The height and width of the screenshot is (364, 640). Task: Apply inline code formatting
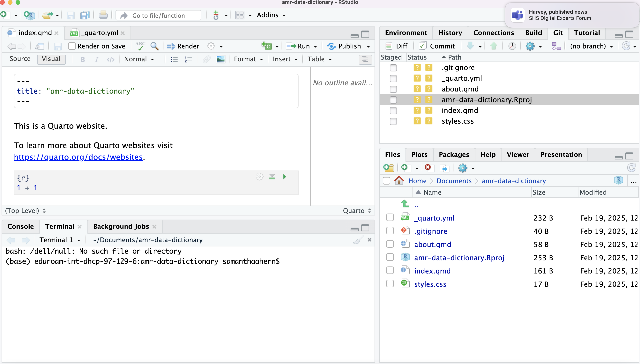click(111, 59)
